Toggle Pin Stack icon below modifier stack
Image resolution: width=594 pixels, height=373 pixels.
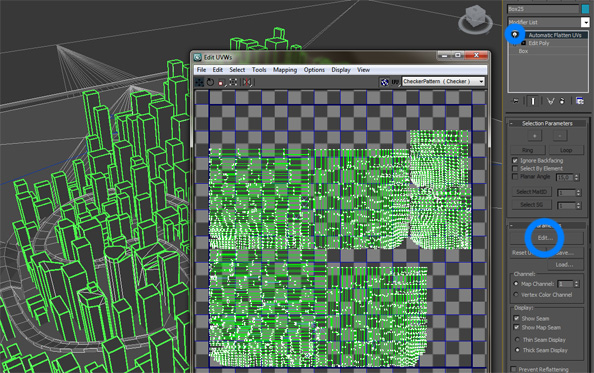point(516,101)
